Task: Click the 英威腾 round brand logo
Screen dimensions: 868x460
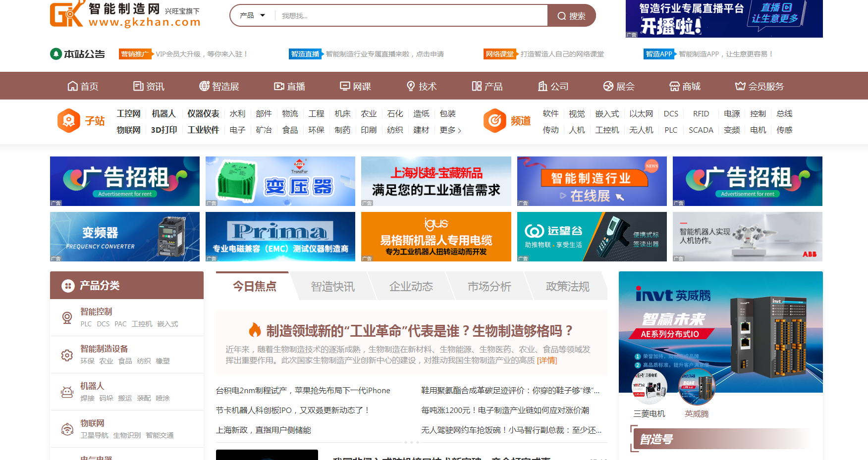Action: click(697, 387)
